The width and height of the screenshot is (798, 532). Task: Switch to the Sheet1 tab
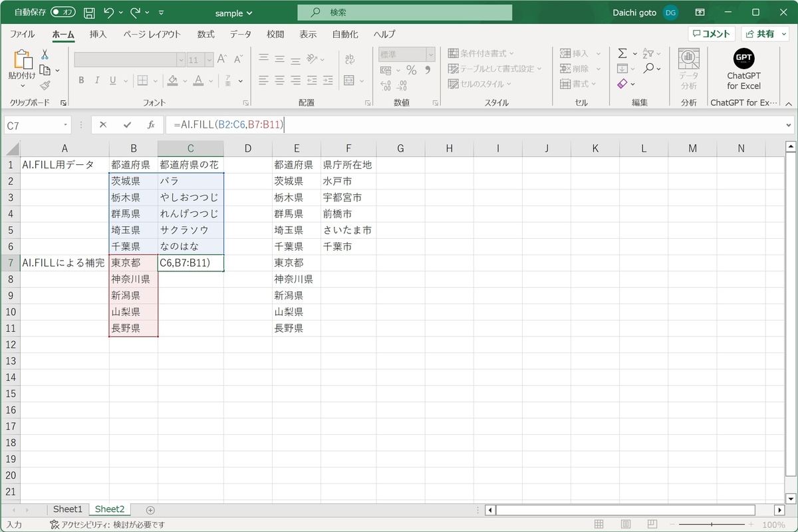(68, 509)
